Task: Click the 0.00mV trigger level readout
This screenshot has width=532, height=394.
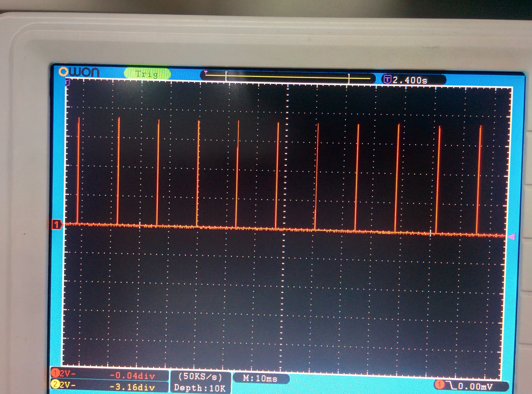Action: click(x=475, y=386)
